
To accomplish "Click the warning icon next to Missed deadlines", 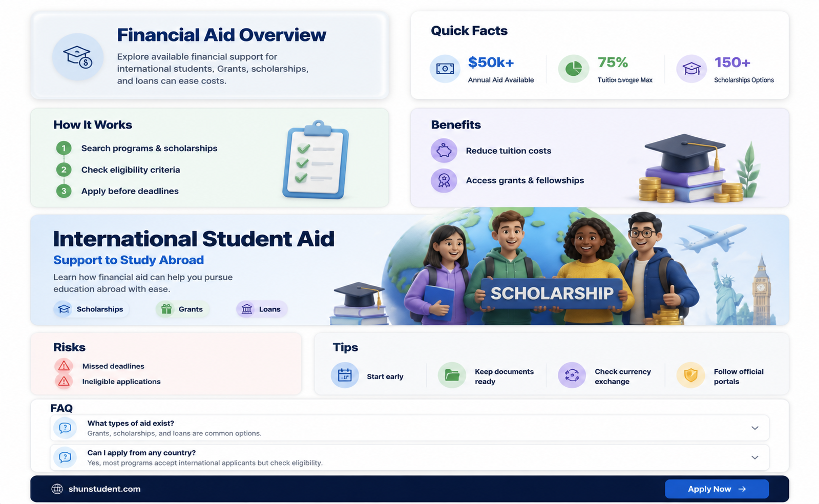I will tap(64, 366).
